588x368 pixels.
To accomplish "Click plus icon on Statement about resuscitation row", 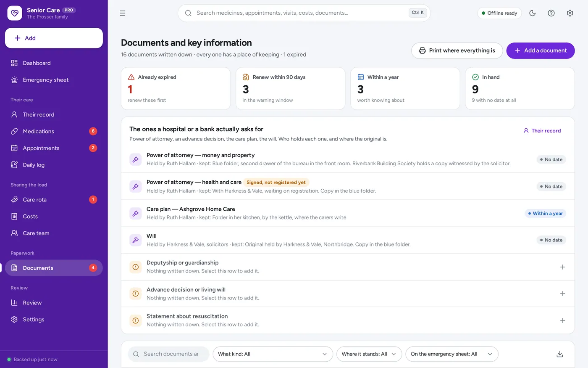I will tap(563, 320).
